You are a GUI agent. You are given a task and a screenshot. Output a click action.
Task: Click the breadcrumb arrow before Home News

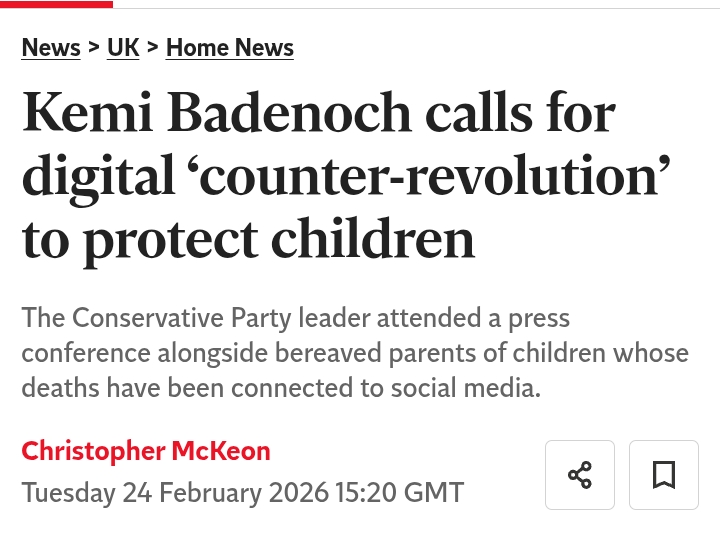click(x=153, y=48)
